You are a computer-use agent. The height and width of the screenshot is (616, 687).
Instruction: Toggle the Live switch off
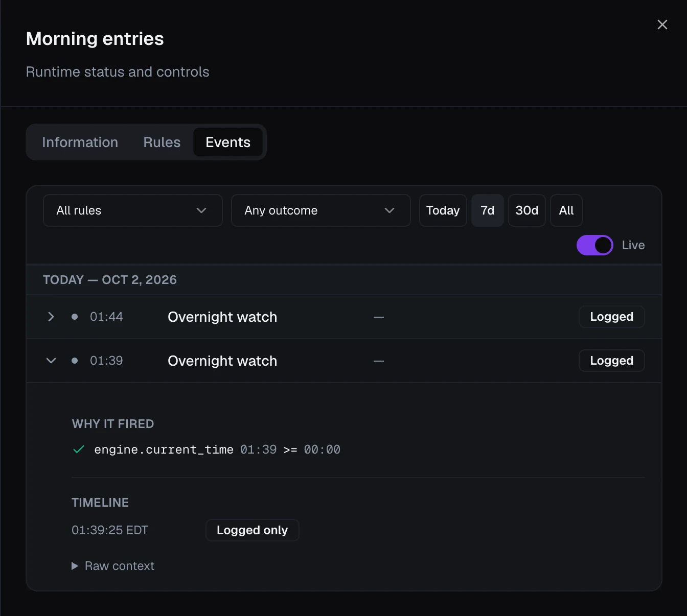pyautogui.click(x=594, y=245)
